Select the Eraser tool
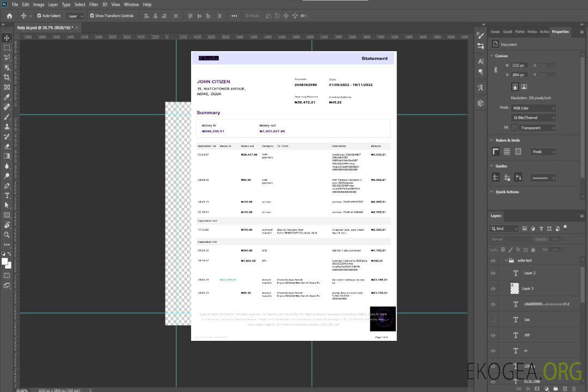Image resolution: width=588 pixels, height=392 pixels. pos(7,146)
